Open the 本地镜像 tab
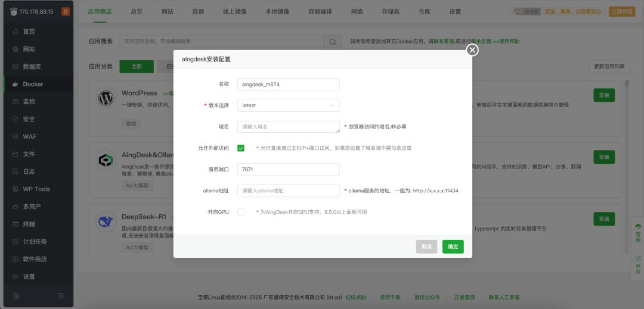The height and width of the screenshot is (309, 644). [x=278, y=11]
